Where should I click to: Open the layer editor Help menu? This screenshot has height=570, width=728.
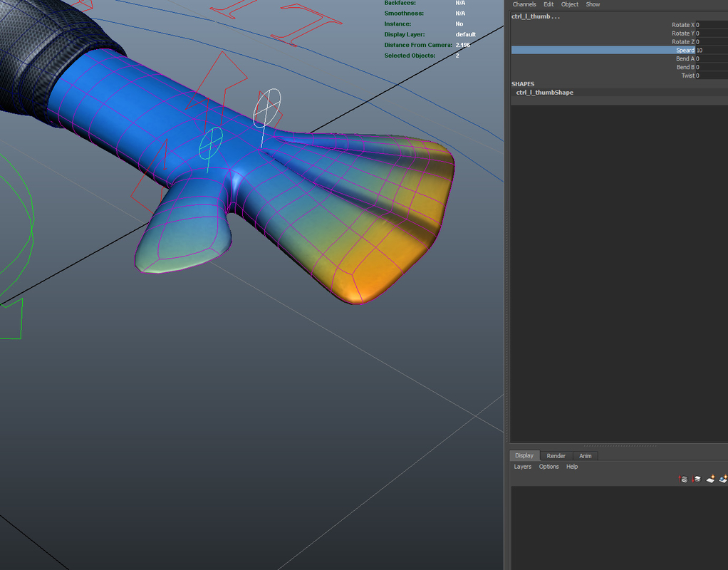(572, 467)
